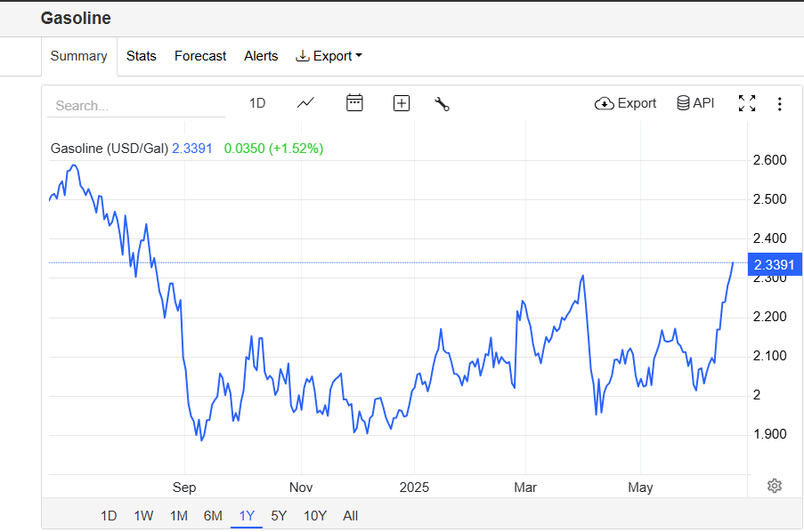
Task: Click the Gasoline page heading
Action: tap(76, 18)
